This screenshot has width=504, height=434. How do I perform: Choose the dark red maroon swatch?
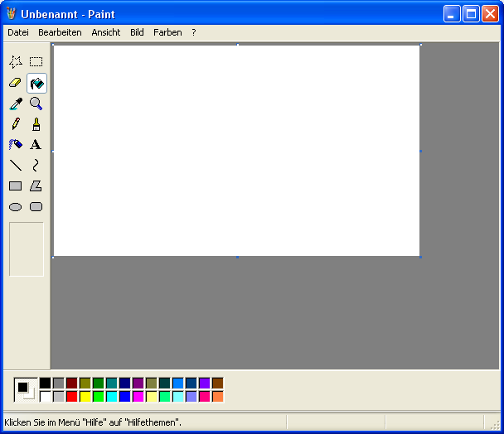72,383
